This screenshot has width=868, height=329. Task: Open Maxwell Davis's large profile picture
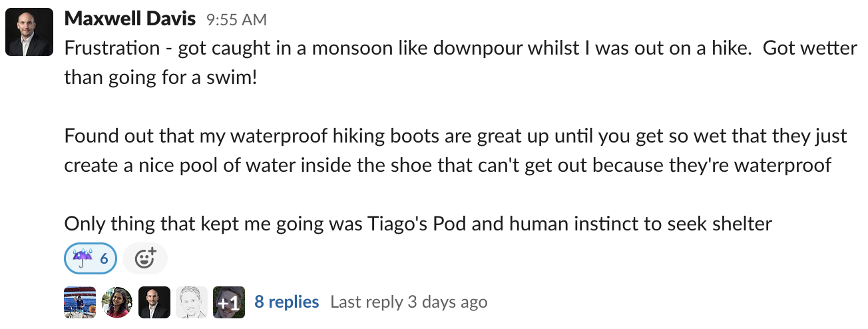coord(29,32)
